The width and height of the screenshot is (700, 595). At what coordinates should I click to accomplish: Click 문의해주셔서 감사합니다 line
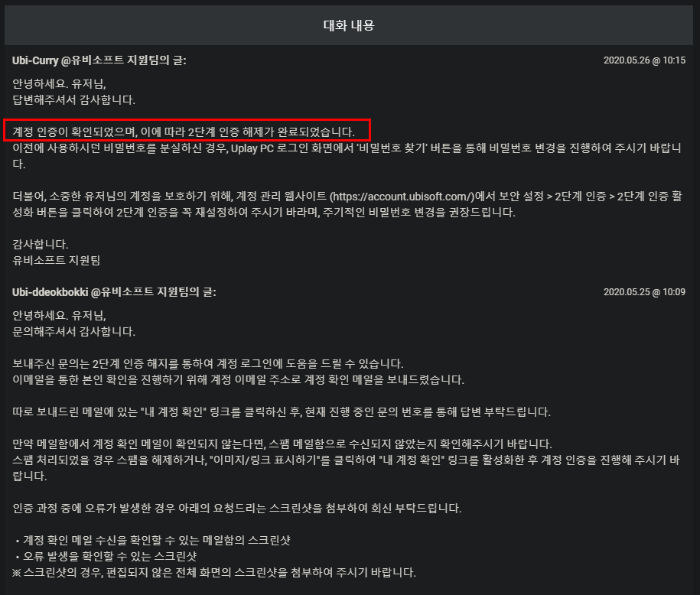tap(73, 332)
